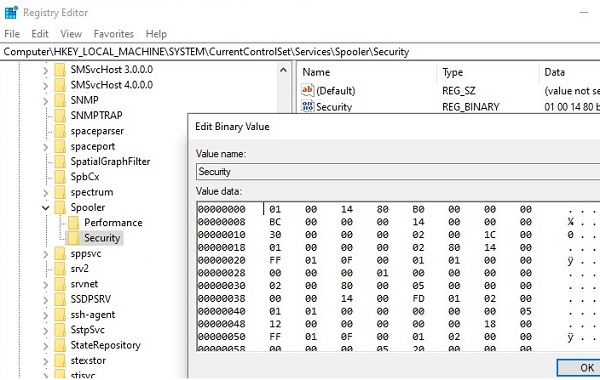This screenshot has width=600, height=380.
Task: Select the SMSvcHost 3.0.0.0 folder icon
Action: point(60,70)
